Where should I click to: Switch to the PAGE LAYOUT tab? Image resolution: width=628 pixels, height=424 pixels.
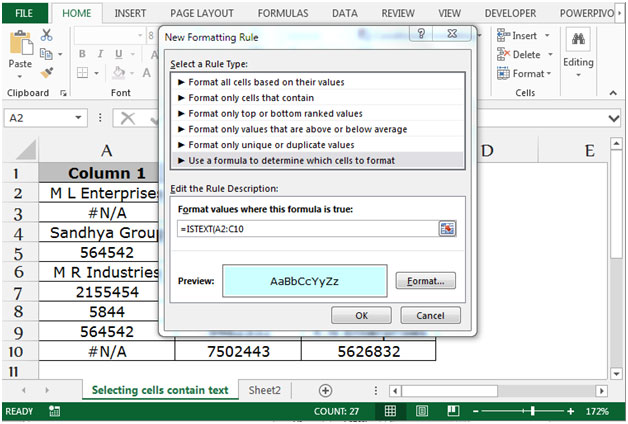202,13
